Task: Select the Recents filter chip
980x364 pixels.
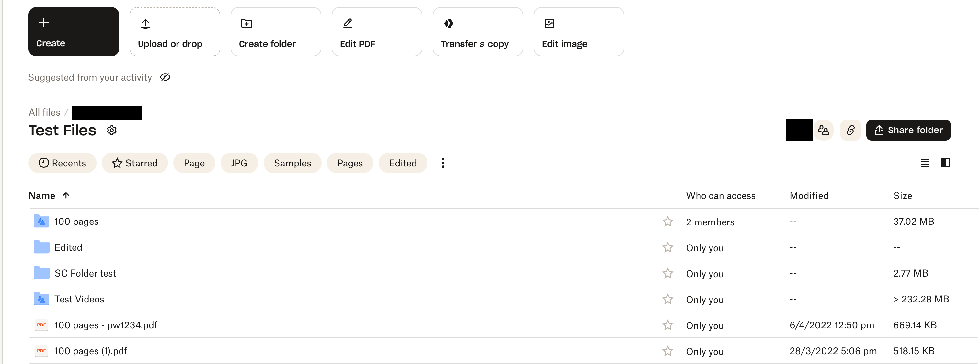Action: (63, 163)
